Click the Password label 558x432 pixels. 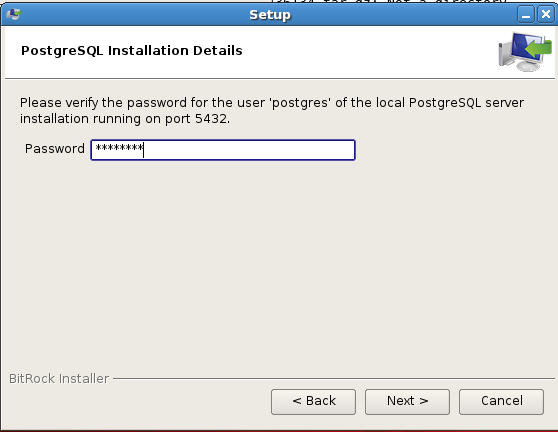pos(55,149)
